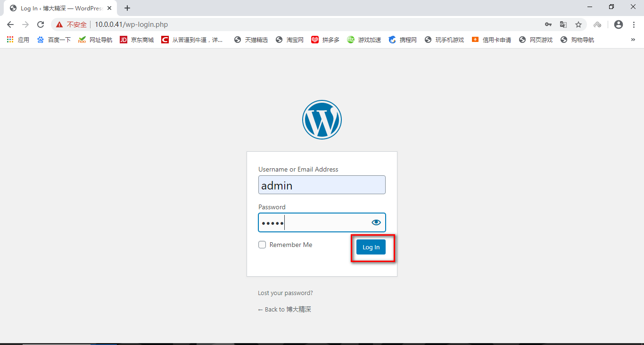644x345 pixels.
Task: Open the 京东商城 bookmark
Action: point(136,40)
